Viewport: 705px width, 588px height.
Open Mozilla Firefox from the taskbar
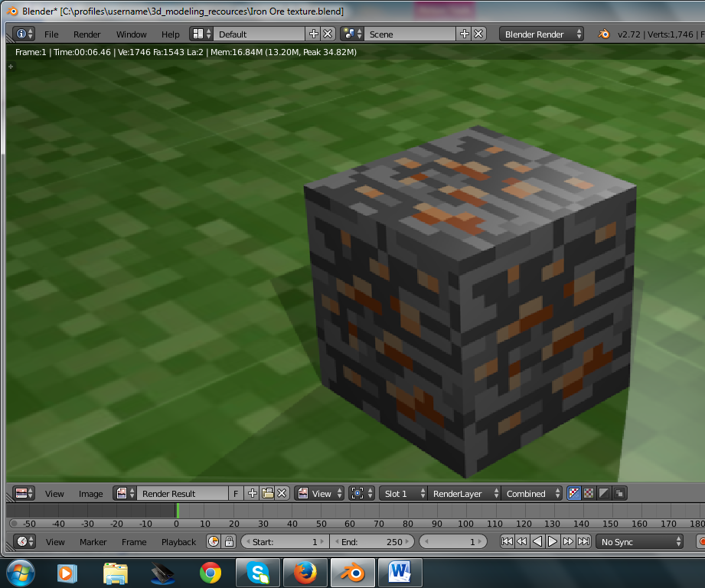tap(305, 571)
